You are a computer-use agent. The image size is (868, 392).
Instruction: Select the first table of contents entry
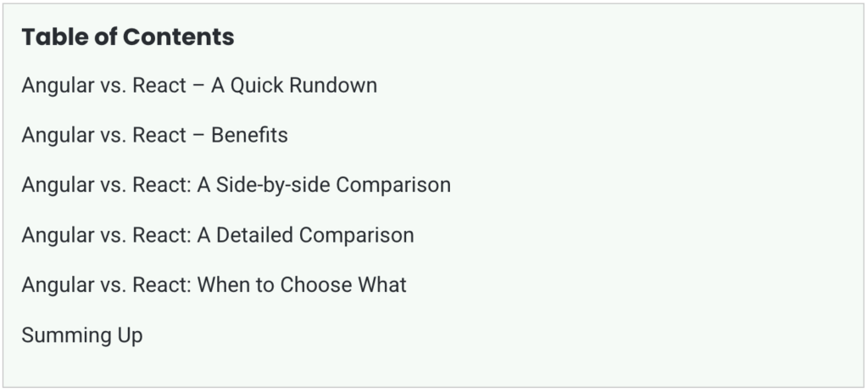[x=199, y=86]
